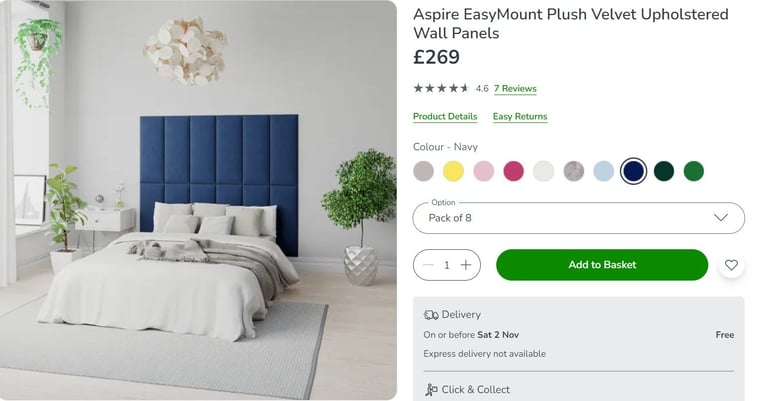Open the Easy Returns link
This screenshot has width=768, height=401.
[520, 117]
